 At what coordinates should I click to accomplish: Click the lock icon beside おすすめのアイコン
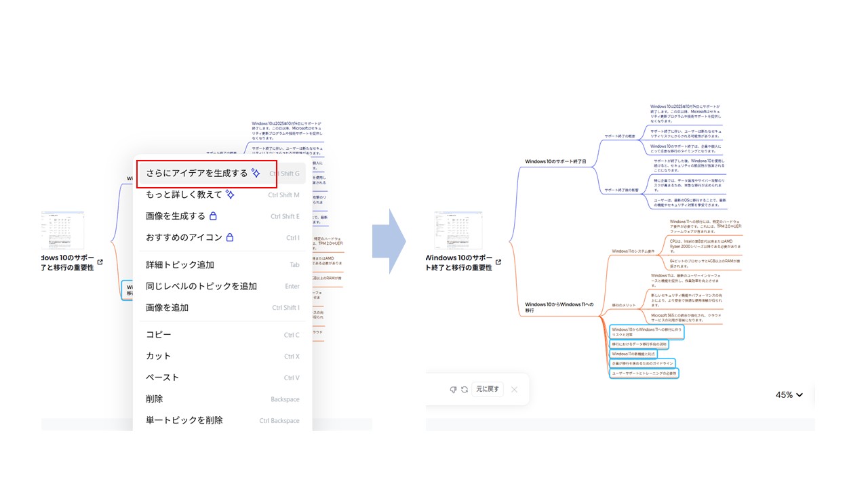(230, 237)
